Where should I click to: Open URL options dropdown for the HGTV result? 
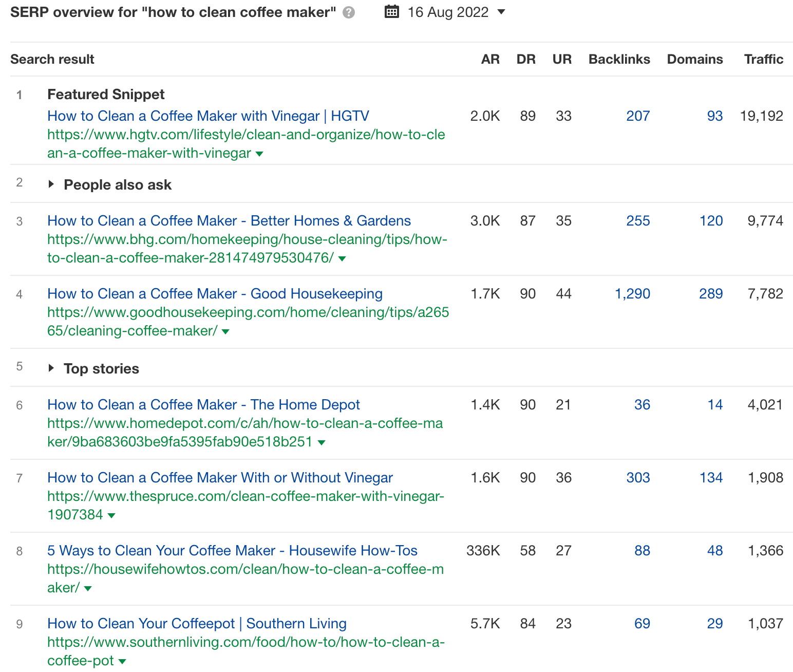[x=259, y=154]
